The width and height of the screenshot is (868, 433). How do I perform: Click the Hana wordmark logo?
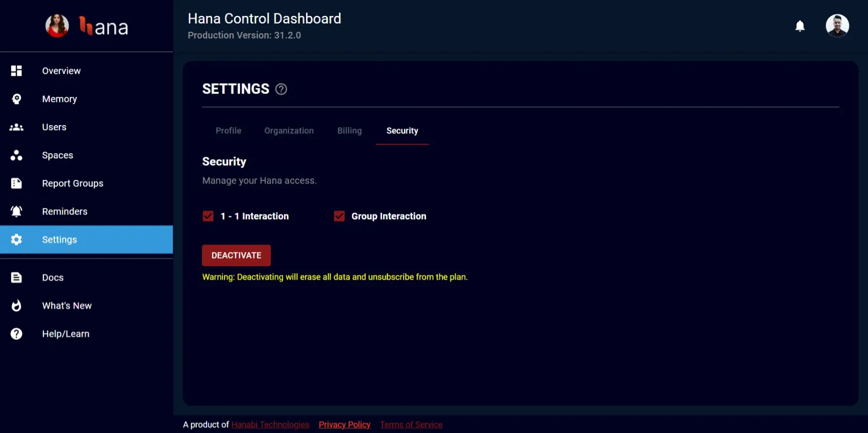coord(104,26)
